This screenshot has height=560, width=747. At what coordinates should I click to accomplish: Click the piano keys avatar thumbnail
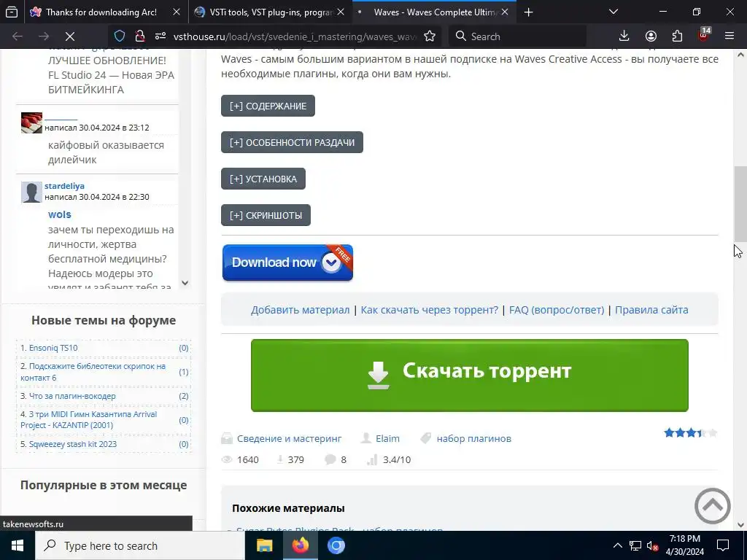[31, 122]
